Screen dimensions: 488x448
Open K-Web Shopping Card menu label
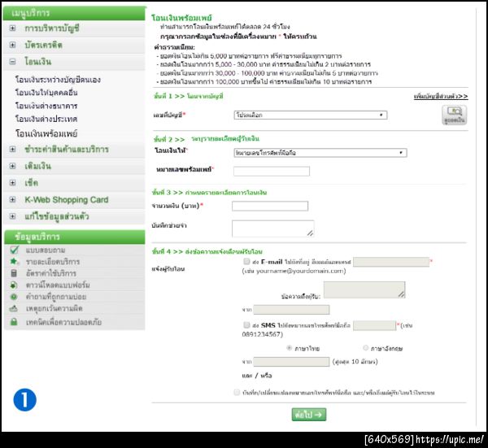67,200
